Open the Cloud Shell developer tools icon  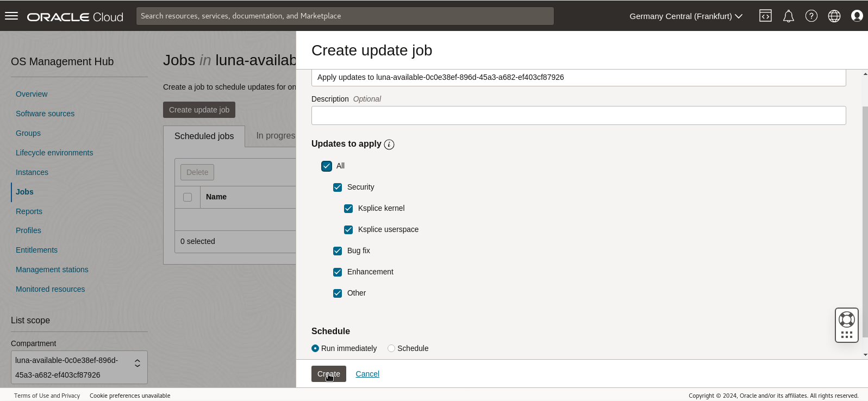point(765,16)
